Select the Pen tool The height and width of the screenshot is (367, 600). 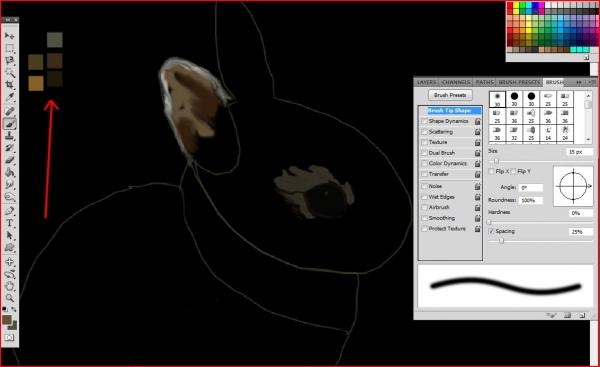[10, 211]
